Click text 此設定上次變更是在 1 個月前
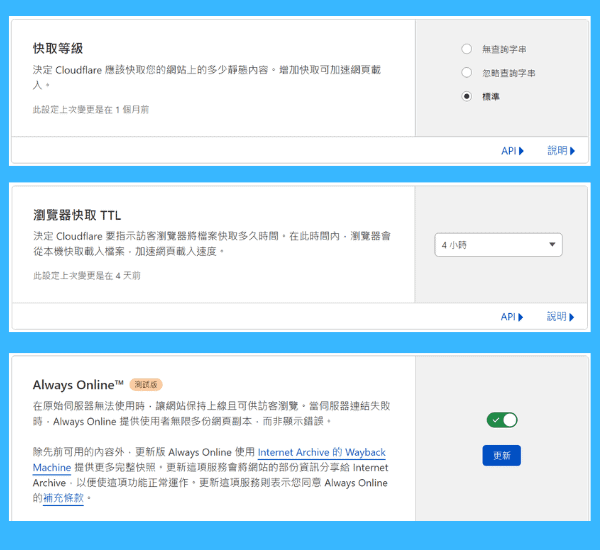Viewport: 600px width, 550px height. point(91,110)
